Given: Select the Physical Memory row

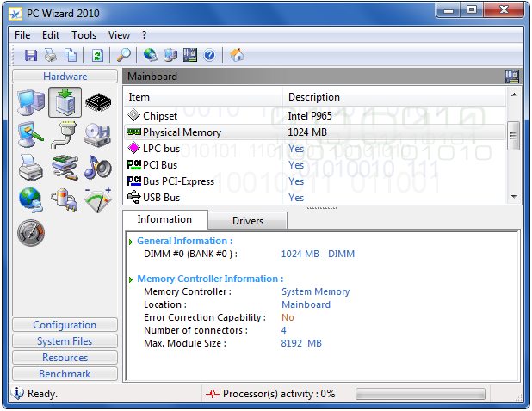Looking at the screenshot, I should click(315, 132).
